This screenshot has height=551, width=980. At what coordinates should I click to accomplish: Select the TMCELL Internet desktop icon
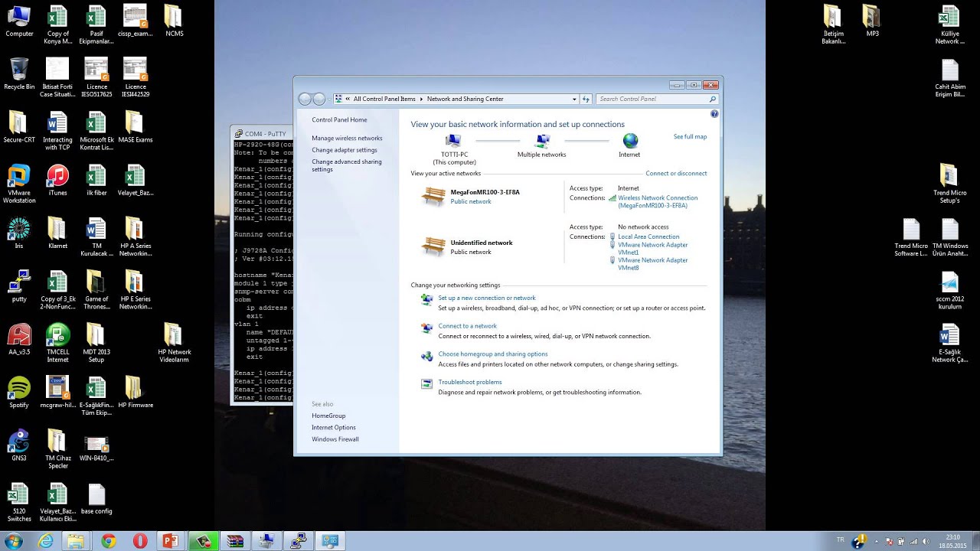[57, 344]
